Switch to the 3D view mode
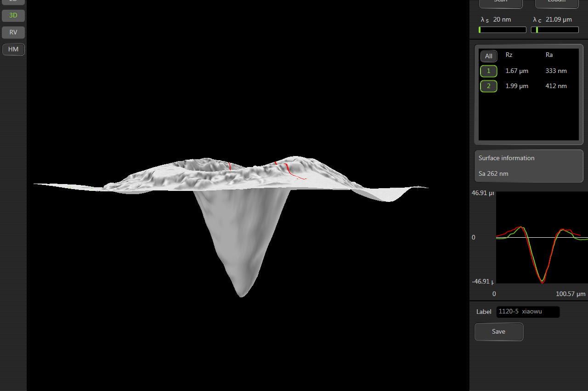Viewport: 588px width, 391px height. [x=13, y=16]
